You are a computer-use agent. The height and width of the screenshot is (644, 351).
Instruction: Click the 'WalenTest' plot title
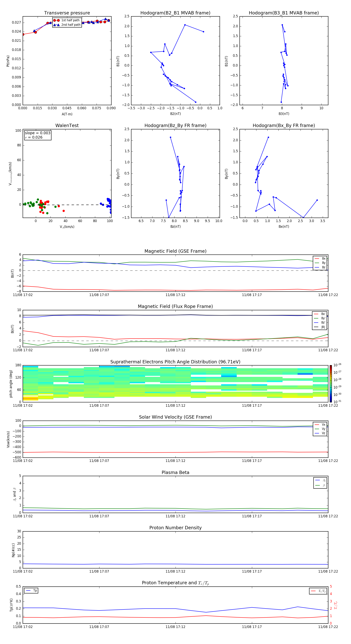tap(67, 125)
